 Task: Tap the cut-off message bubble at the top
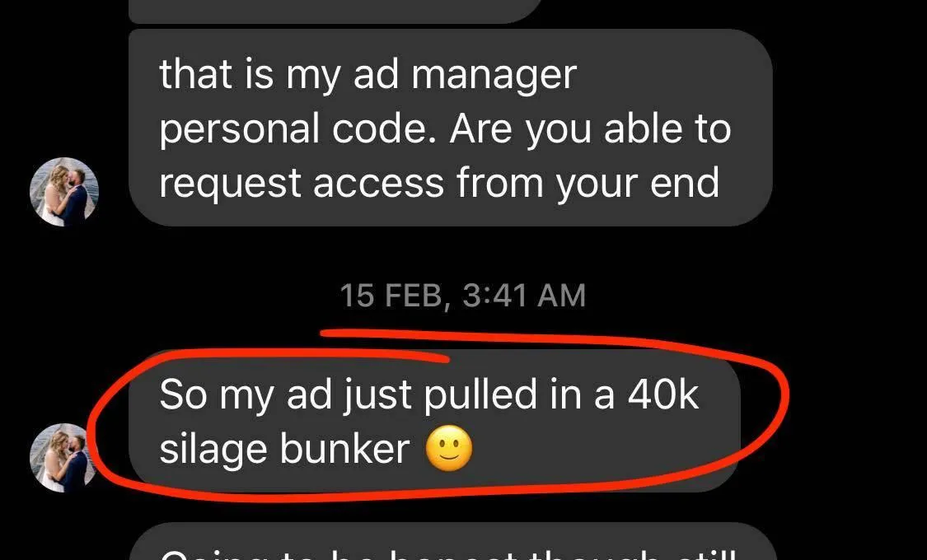[335, 11]
